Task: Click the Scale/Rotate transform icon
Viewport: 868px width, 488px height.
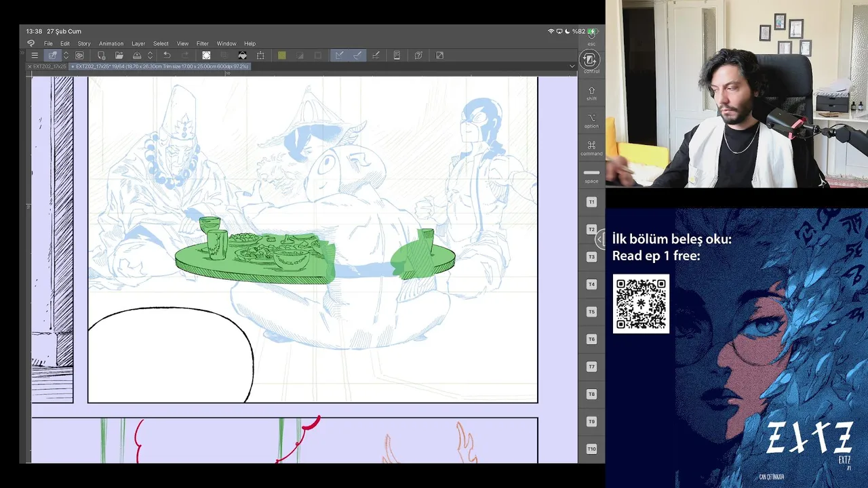Action: coord(260,55)
